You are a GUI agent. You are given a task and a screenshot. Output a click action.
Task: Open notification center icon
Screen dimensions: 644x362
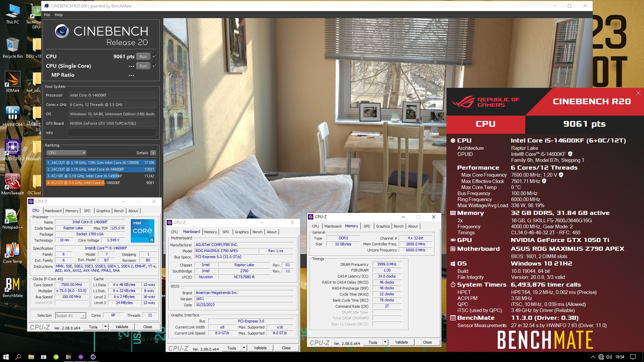633,357
